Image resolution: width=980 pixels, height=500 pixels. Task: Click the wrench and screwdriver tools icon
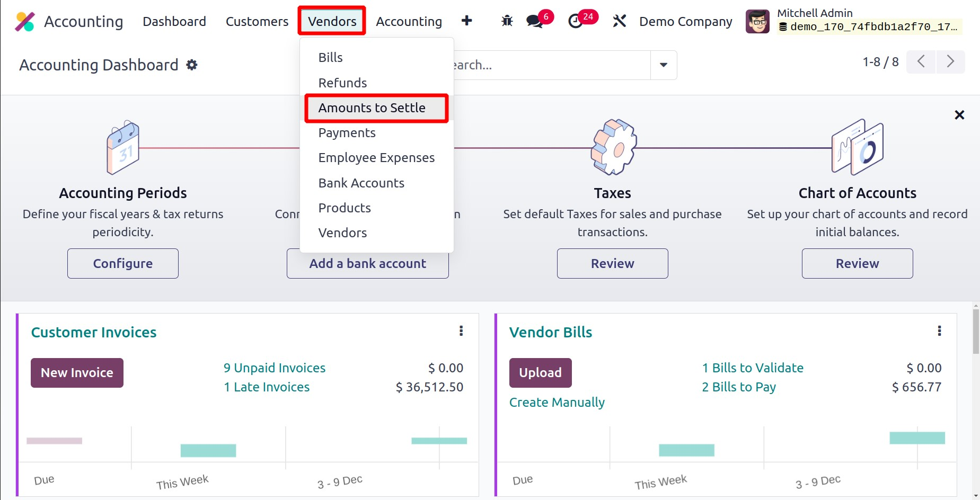[619, 21]
